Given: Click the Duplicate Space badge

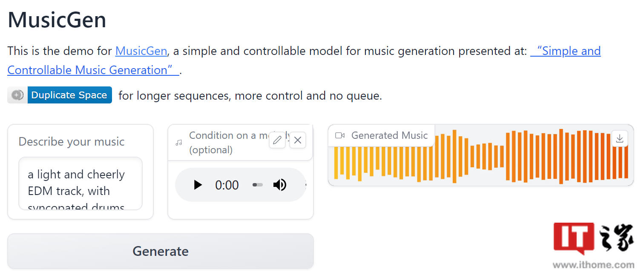Looking at the screenshot, I should click(69, 95).
